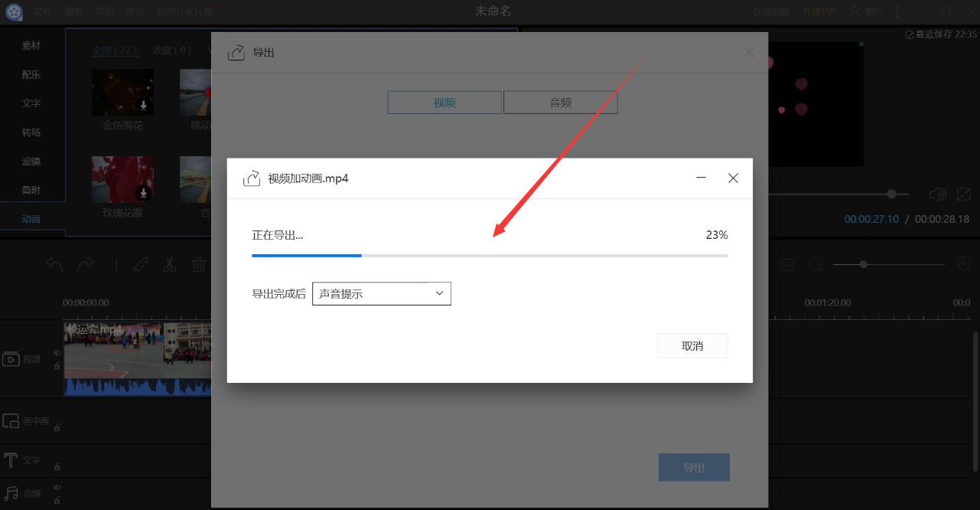Screen dimensions: 980x510
Task: Open the 导出完成后 声音提示 dropdown
Action: (382, 293)
